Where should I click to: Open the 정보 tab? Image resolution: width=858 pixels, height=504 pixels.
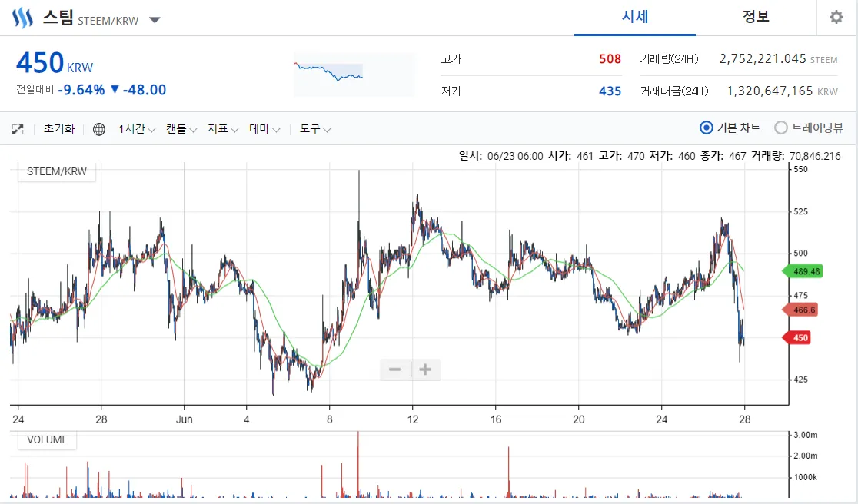[x=756, y=17]
